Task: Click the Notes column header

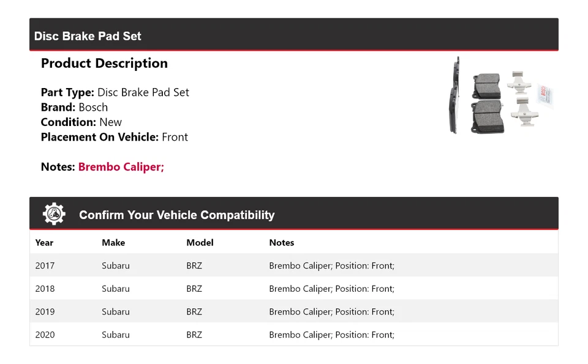Action: point(282,243)
